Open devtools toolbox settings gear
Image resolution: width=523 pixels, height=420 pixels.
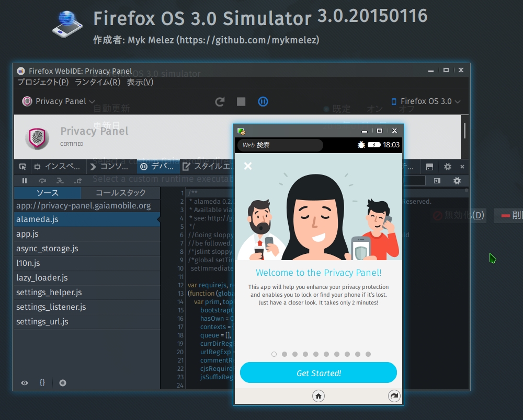[x=447, y=167]
